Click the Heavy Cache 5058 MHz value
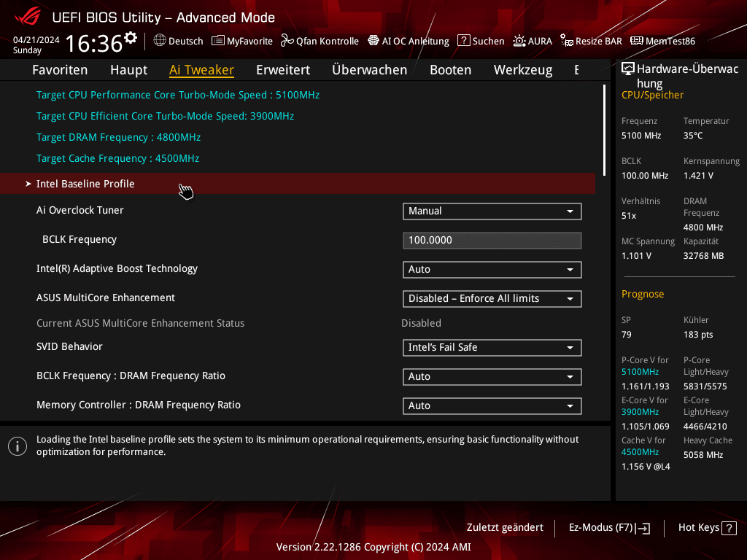This screenshot has width=747, height=560. [703, 455]
